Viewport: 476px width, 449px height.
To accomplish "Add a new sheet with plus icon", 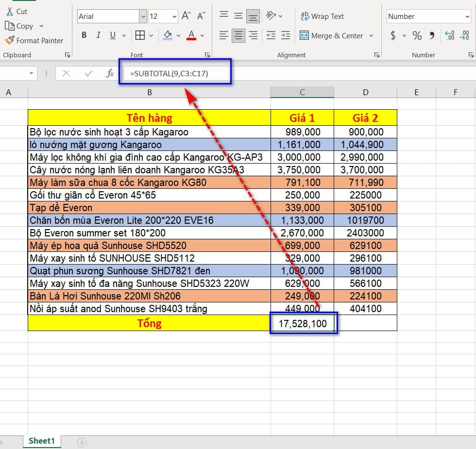I will 82,442.
